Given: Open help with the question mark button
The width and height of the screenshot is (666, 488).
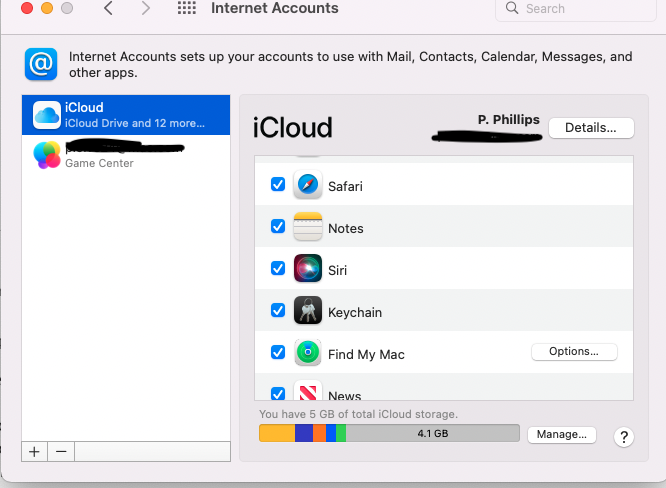Looking at the screenshot, I should [x=624, y=437].
